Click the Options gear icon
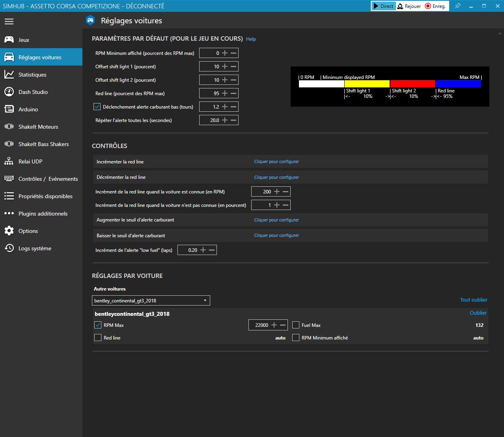 click(9, 231)
